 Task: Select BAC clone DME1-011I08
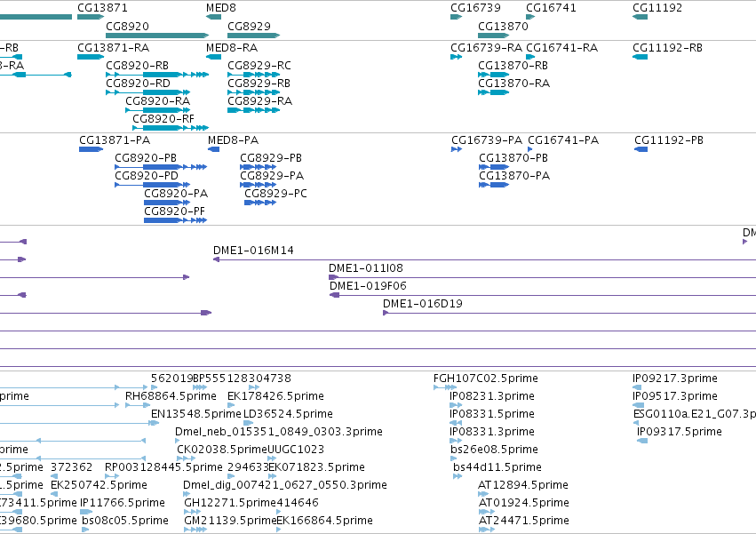click(x=365, y=268)
